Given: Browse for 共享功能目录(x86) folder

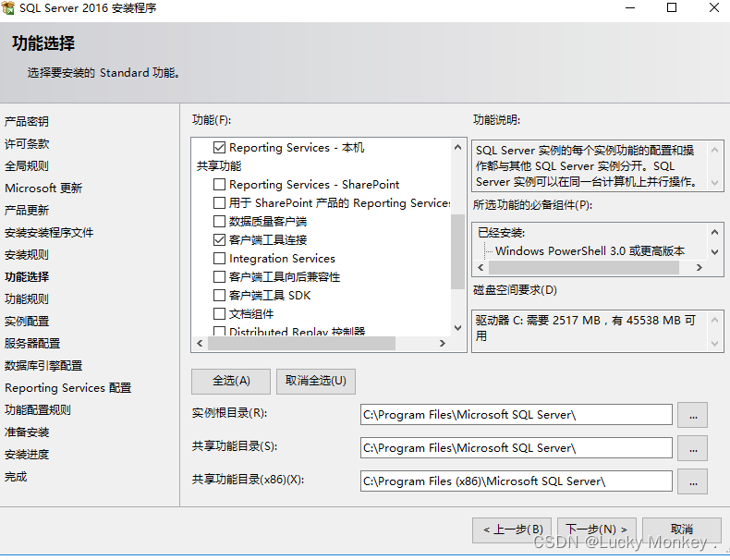Looking at the screenshot, I should coord(693,481).
